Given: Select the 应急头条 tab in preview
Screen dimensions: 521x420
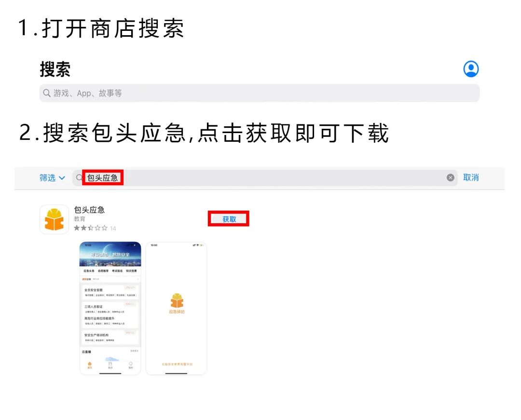Looking at the screenshot, I should (89, 271).
